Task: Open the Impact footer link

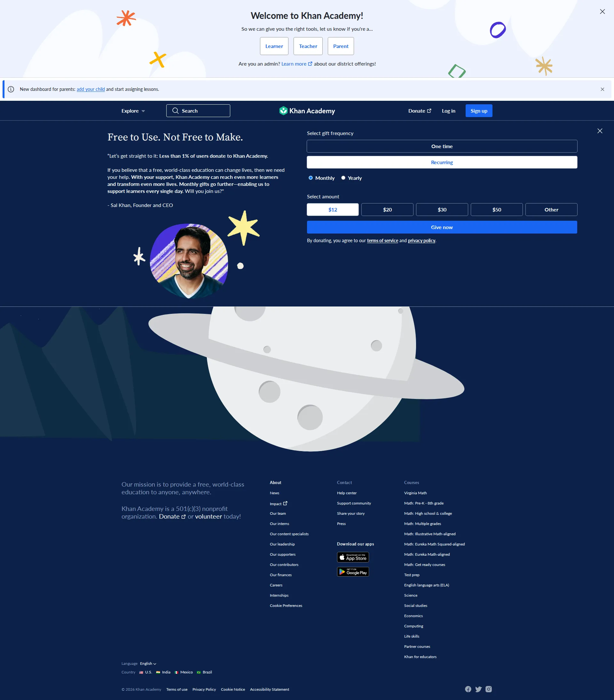Action: tap(279, 504)
